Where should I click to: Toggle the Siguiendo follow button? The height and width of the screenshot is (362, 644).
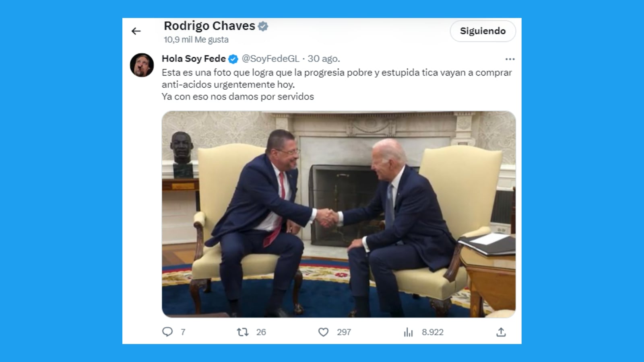(483, 31)
